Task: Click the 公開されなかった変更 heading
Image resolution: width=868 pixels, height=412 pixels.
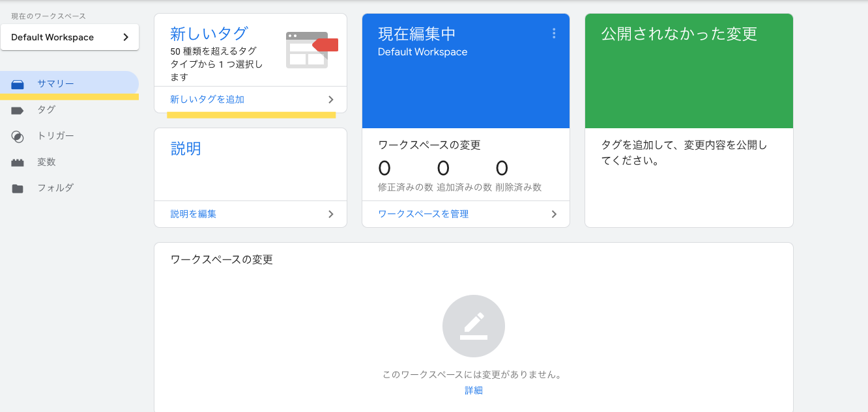Action: coord(679,34)
